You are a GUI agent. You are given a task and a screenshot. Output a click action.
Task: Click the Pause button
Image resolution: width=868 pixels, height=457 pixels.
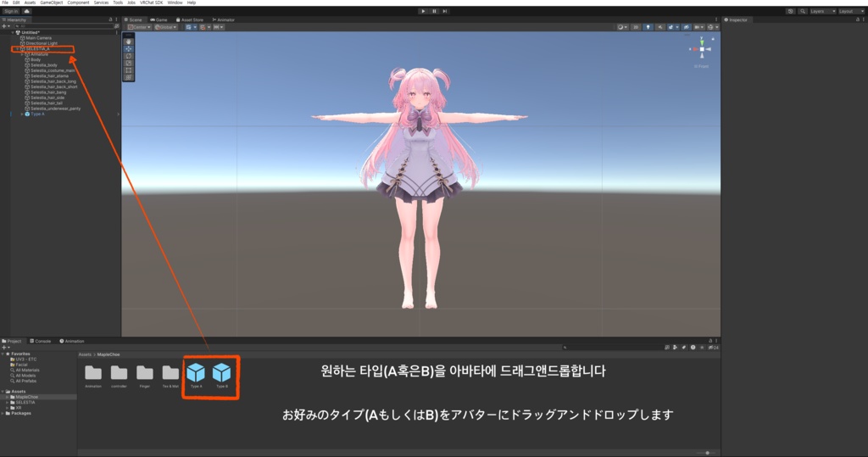click(x=434, y=11)
